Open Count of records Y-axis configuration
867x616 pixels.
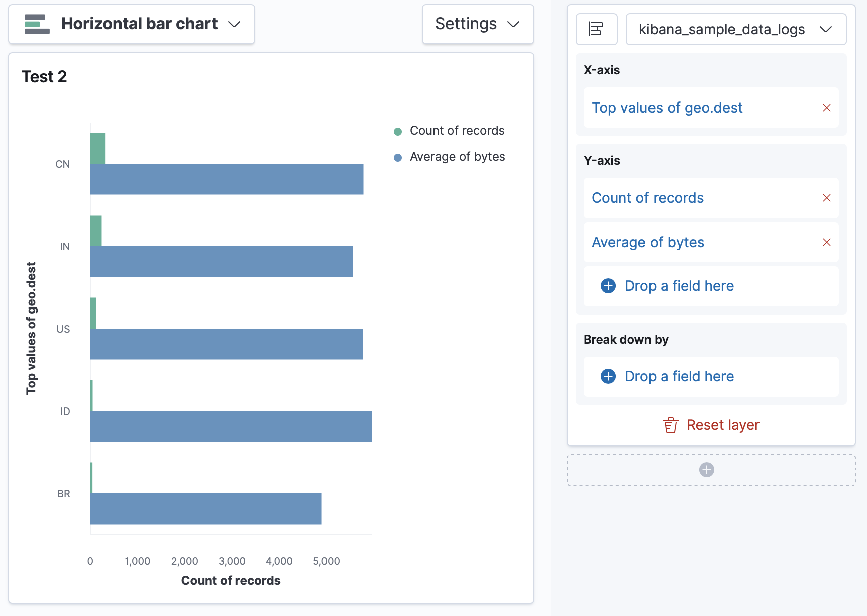click(647, 198)
